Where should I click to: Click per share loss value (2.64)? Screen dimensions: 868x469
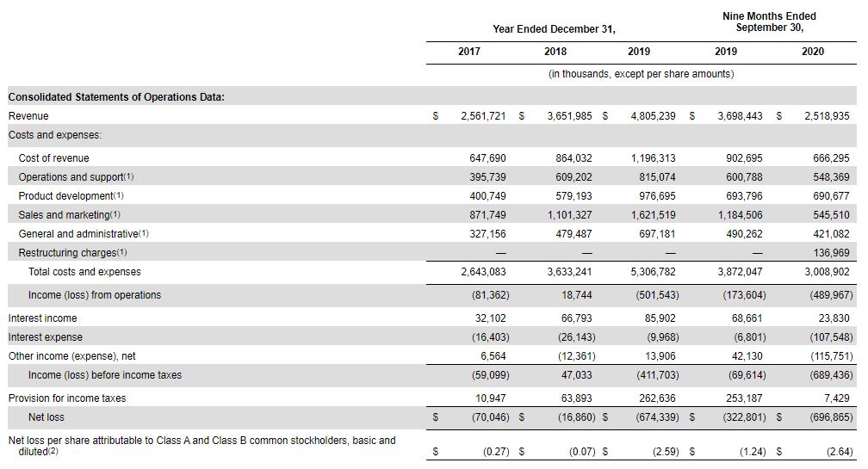(x=840, y=451)
